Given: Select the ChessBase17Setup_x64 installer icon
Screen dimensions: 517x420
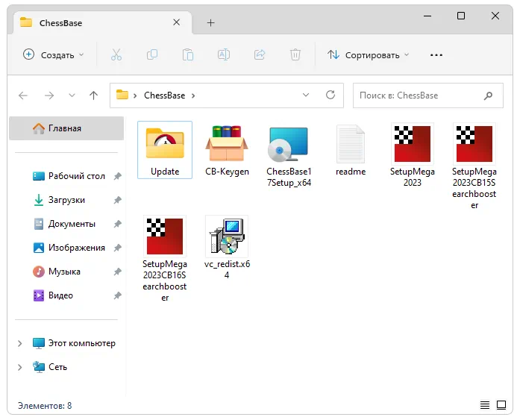Looking at the screenshot, I should point(288,144).
